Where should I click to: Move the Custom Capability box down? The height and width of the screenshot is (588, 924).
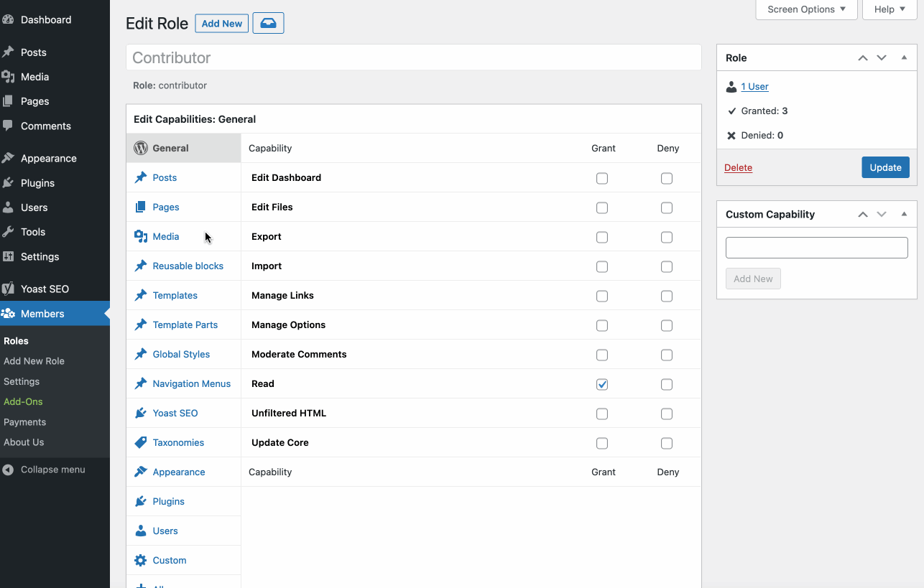coord(882,214)
